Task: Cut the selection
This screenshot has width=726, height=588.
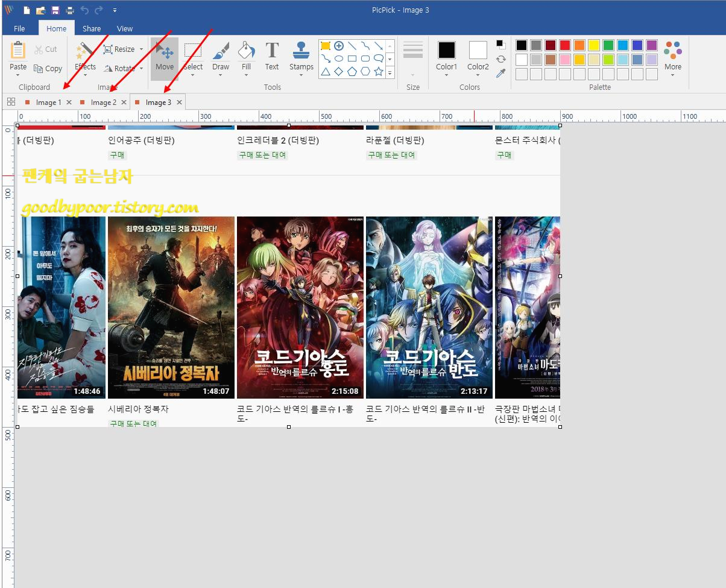Action: (x=46, y=49)
